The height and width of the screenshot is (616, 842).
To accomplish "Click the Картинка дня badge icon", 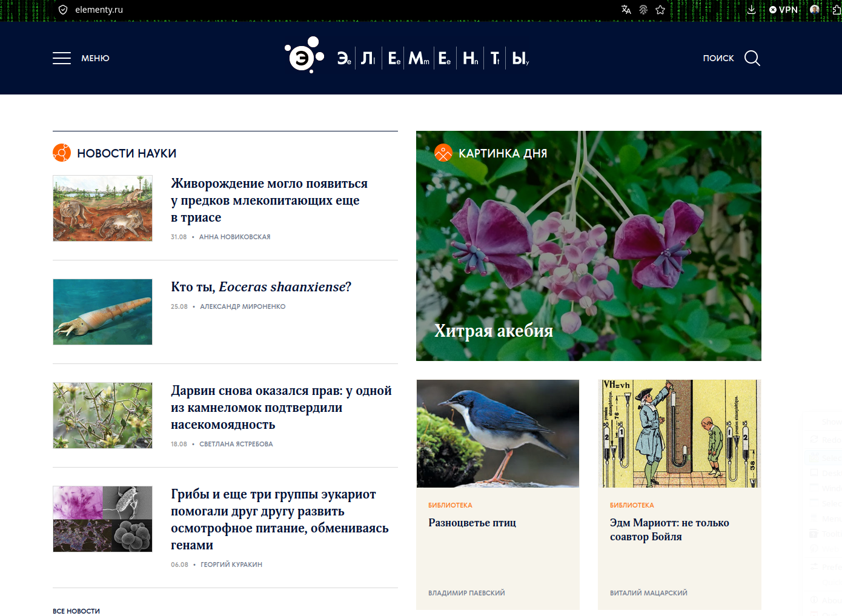I will (x=443, y=153).
